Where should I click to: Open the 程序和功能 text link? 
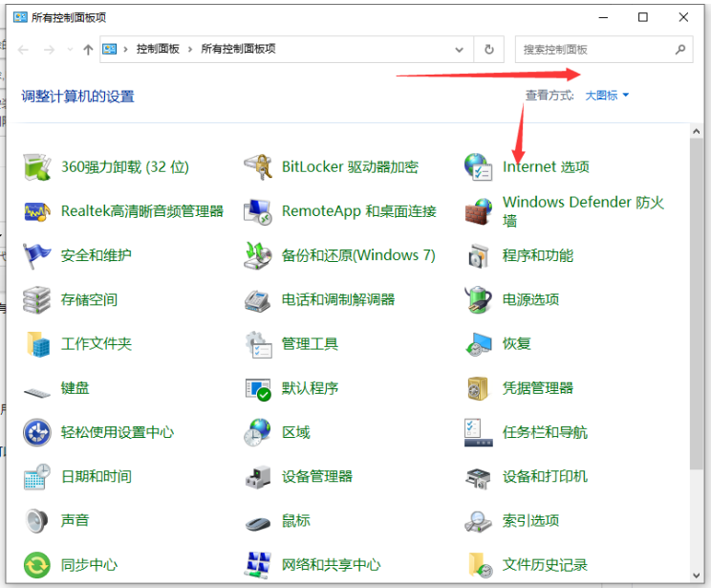pos(538,255)
